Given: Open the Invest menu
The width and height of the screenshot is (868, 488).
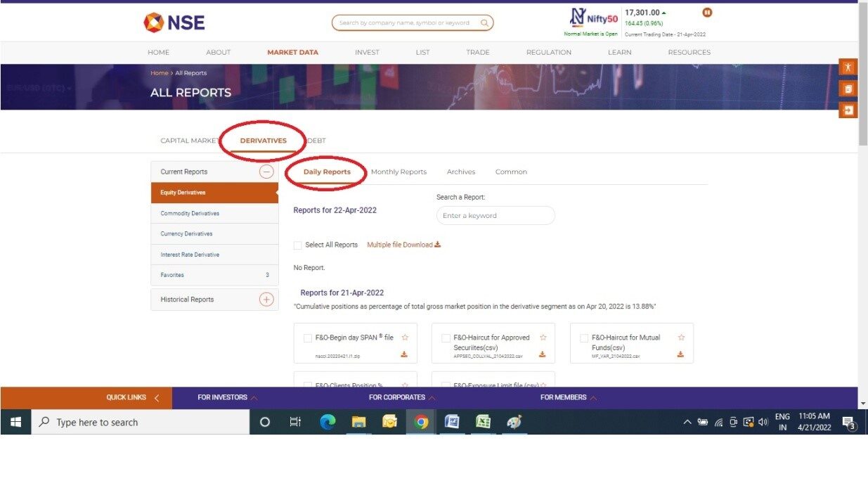Looking at the screenshot, I should tap(367, 53).
